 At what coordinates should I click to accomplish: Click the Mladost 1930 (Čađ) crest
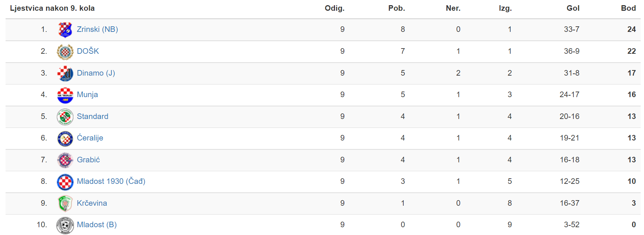coord(65,182)
